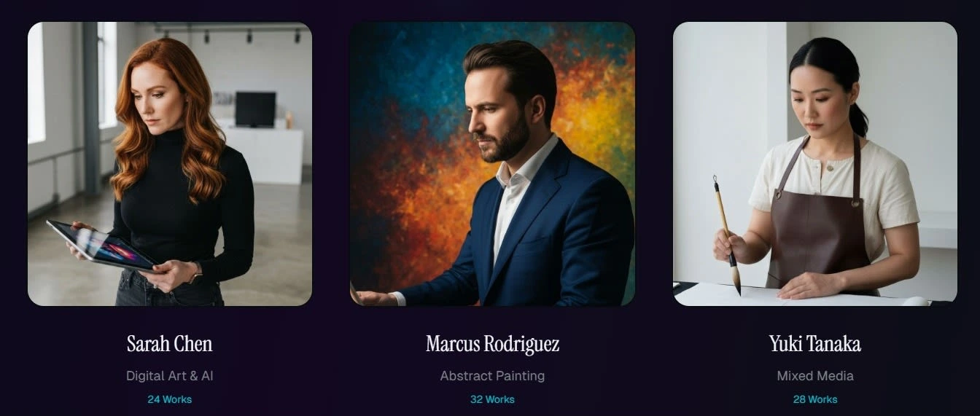980x416 pixels.
Task: Select the Digital Art & AI label
Action: coord(170,376)
